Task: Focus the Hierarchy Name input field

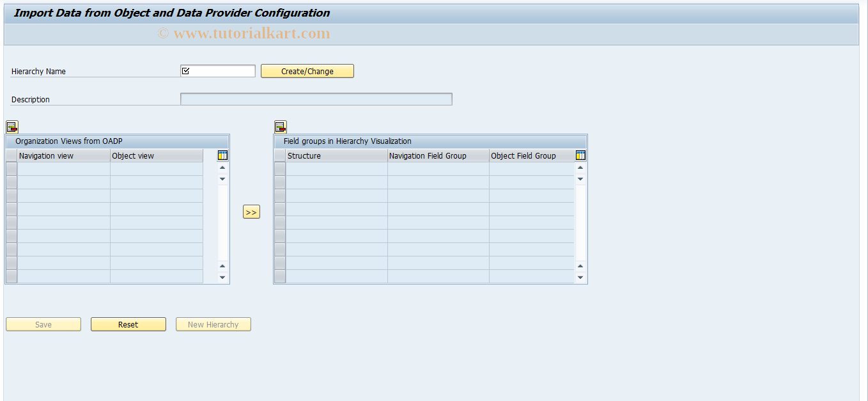Action: (x=218, y=71)
